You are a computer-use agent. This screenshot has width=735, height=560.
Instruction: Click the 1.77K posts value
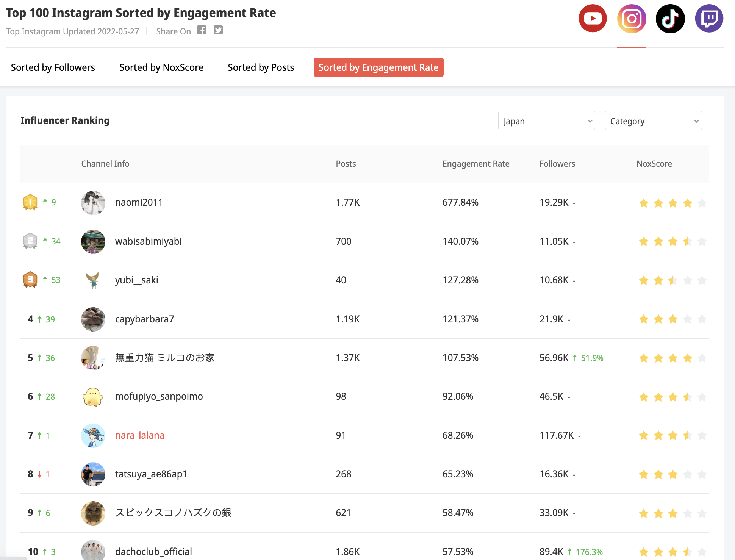348,202
